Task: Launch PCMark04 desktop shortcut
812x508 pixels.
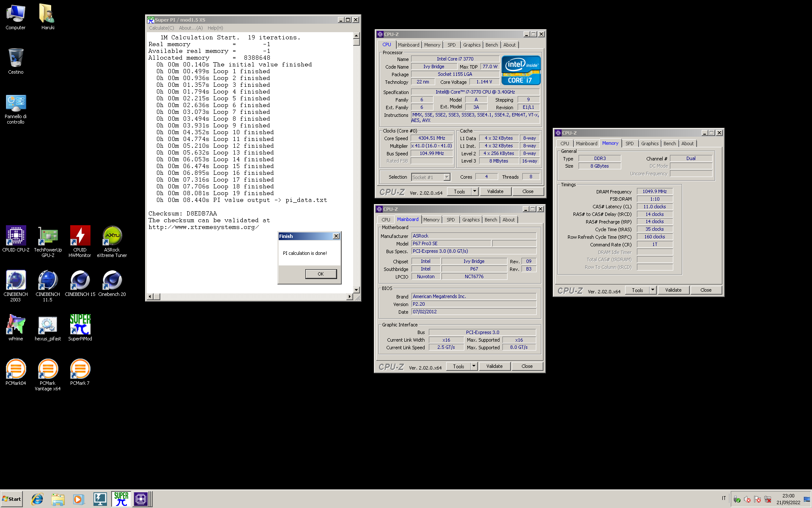Action: [16, 373]
